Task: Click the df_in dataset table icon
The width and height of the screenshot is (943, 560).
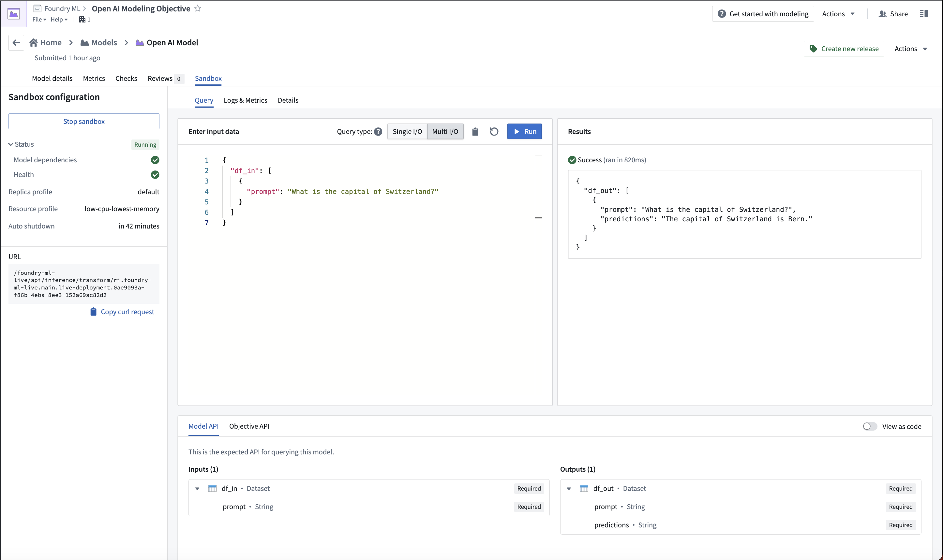Action: [212, 489]
